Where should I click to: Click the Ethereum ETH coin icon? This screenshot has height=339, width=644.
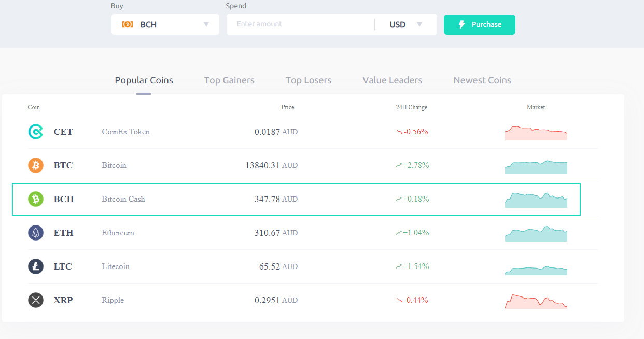tap(36, 233)
